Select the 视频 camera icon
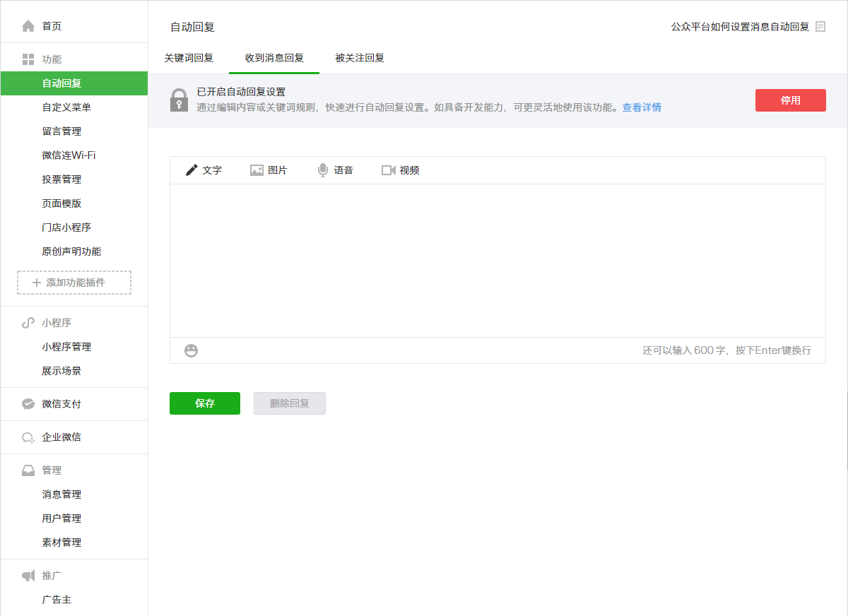The height and width of the screenshot is (616, 848). [388, 170]
